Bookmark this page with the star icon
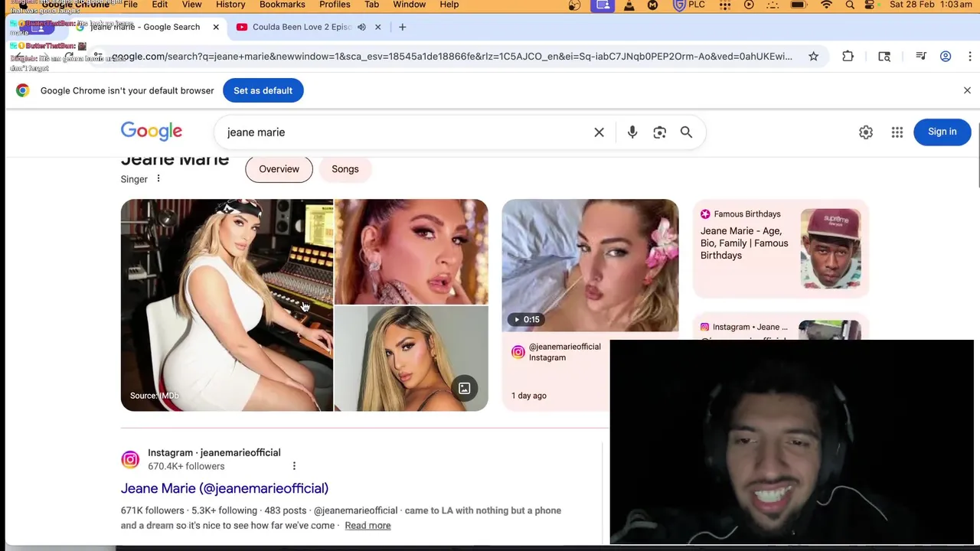This screenshot has width=980, height=551. [x=813, y=57]
